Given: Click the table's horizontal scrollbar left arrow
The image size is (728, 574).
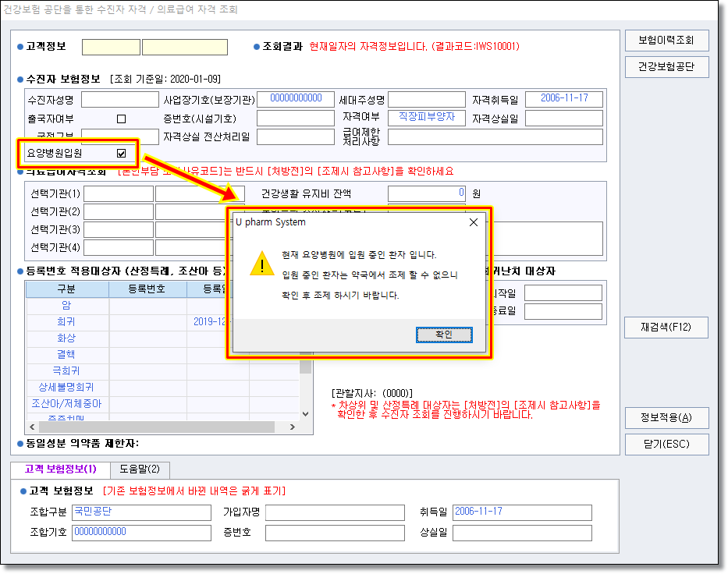Looking at the screenshot, I should [x=33, y=427].
